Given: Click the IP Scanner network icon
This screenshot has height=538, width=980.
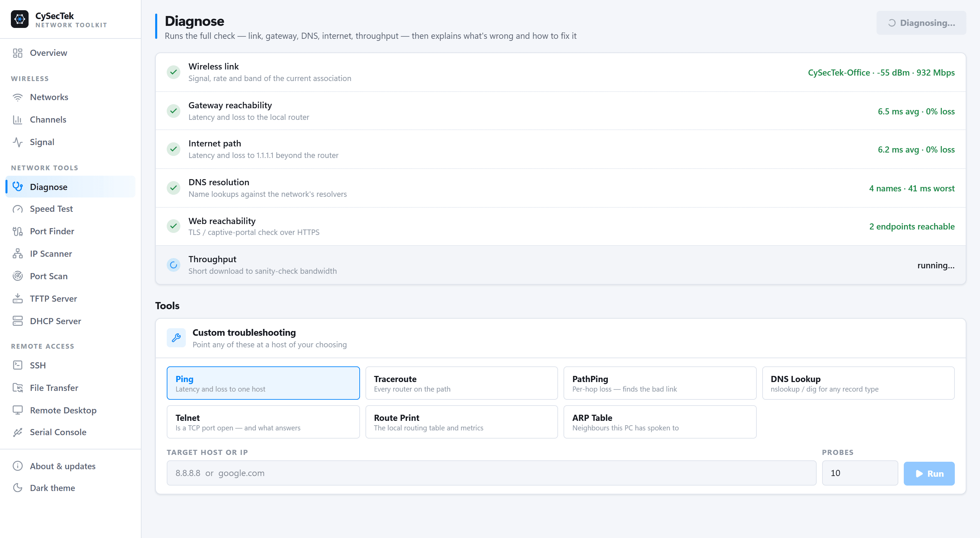Looking at the screenshot, I should point(17,254).
